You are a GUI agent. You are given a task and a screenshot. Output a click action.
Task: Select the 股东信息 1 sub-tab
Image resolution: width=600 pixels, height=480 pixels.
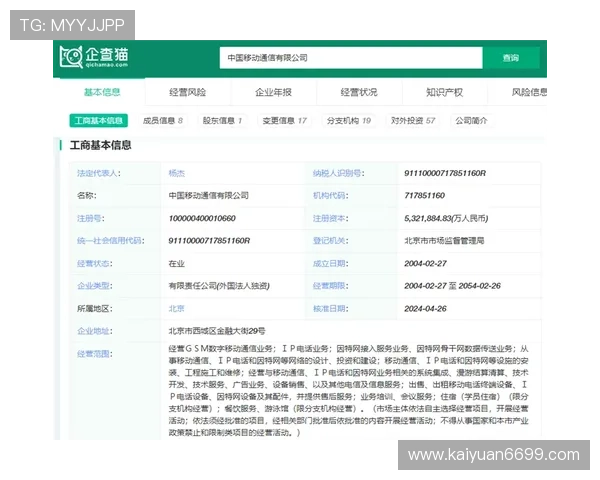click(x=222, y=121)
